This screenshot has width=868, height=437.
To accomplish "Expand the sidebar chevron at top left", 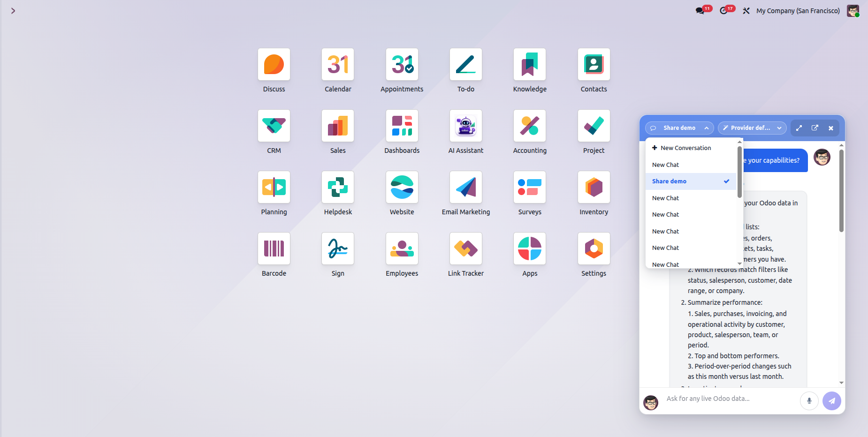I will tap(13, 11).
